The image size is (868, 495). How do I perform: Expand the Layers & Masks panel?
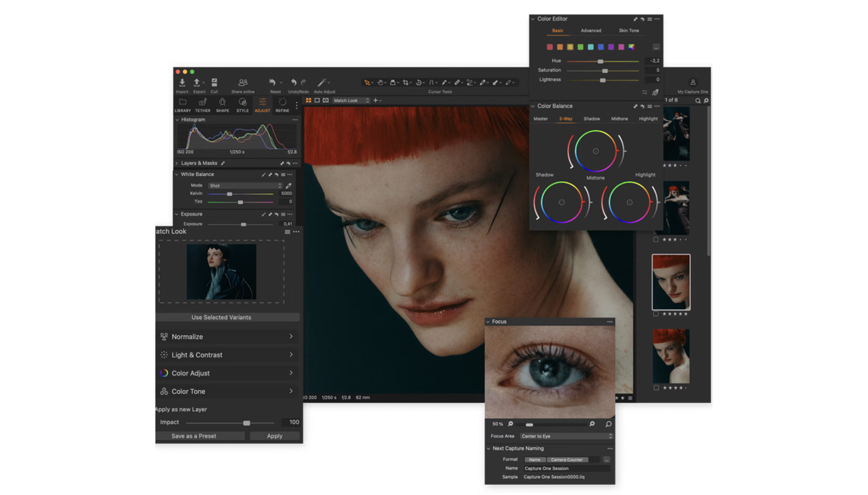click(177, 164)
